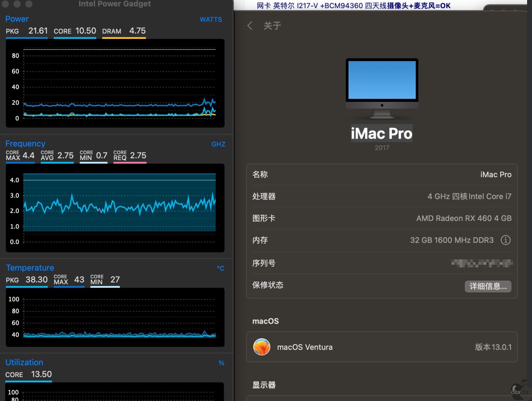Viewport: 532px width, 401px height.
Task: Click the 处理器 row label
Action: [x=264, y=196]
